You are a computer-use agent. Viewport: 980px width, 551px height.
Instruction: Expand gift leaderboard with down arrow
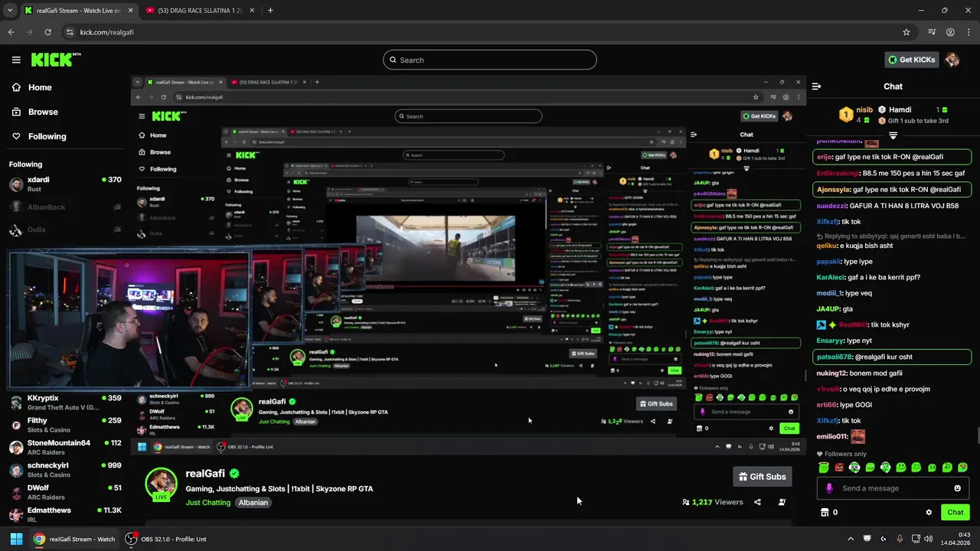point(893,135)
